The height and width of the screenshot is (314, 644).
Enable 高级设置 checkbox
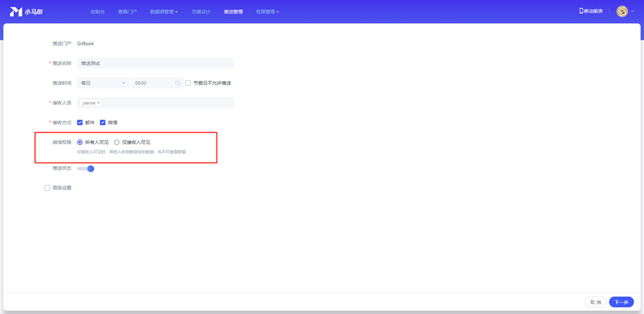point(47,188)
